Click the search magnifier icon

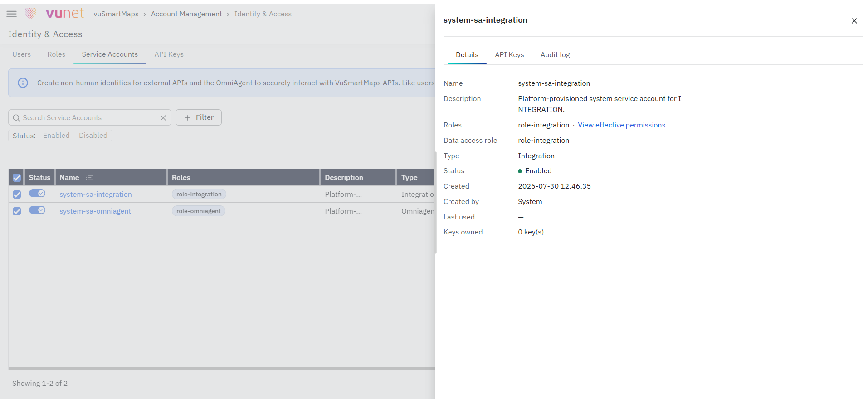[x=16, y=118]
